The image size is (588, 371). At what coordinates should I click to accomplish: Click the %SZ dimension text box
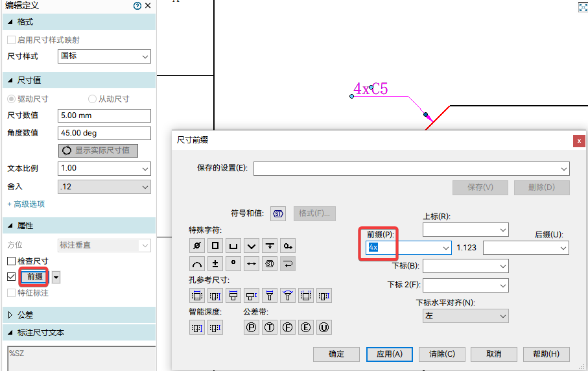[81, 359]
